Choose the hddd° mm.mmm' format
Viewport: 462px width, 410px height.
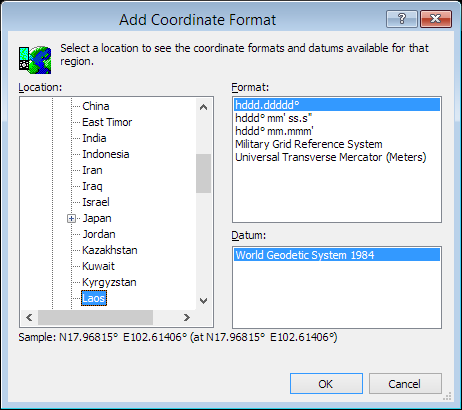tap(337, 131)
